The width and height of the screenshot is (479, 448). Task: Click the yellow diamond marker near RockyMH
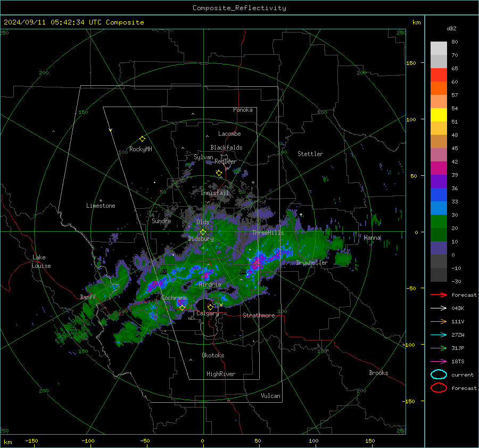pos(142,139)
